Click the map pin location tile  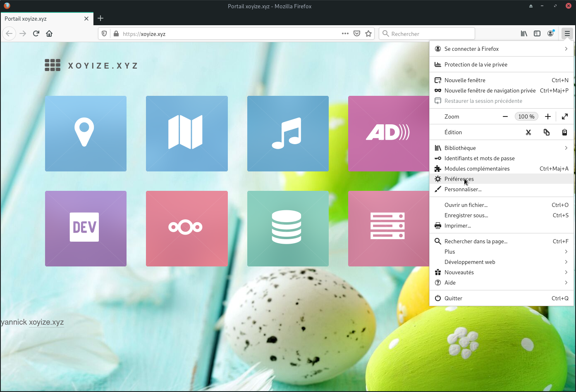(x=86, y=133)
